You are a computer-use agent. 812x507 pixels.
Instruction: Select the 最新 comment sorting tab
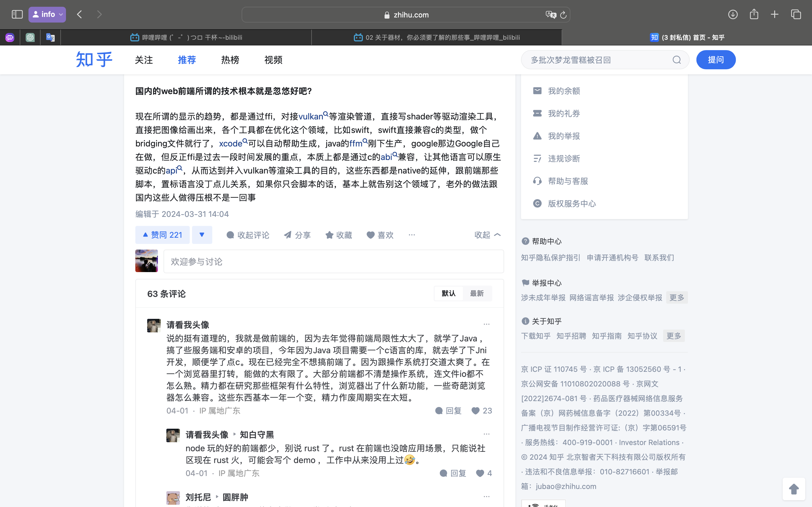coord(477,293)
